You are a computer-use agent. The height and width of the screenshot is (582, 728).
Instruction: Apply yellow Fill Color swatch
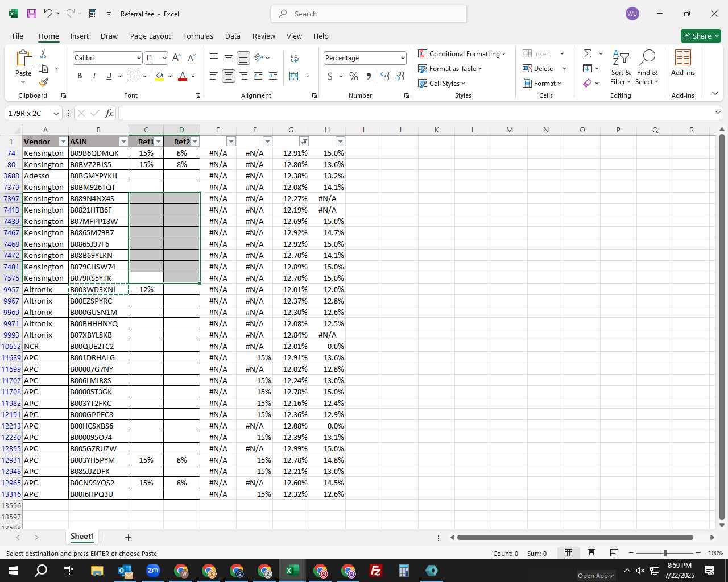click(x=159, y=76)
